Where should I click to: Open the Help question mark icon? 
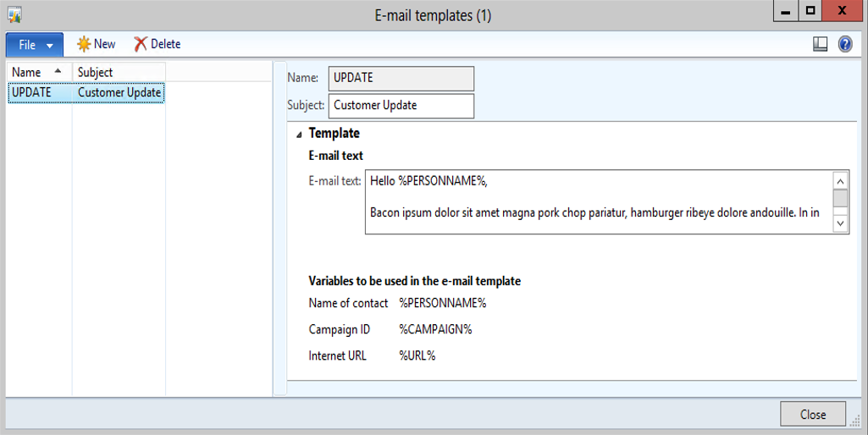845,45
